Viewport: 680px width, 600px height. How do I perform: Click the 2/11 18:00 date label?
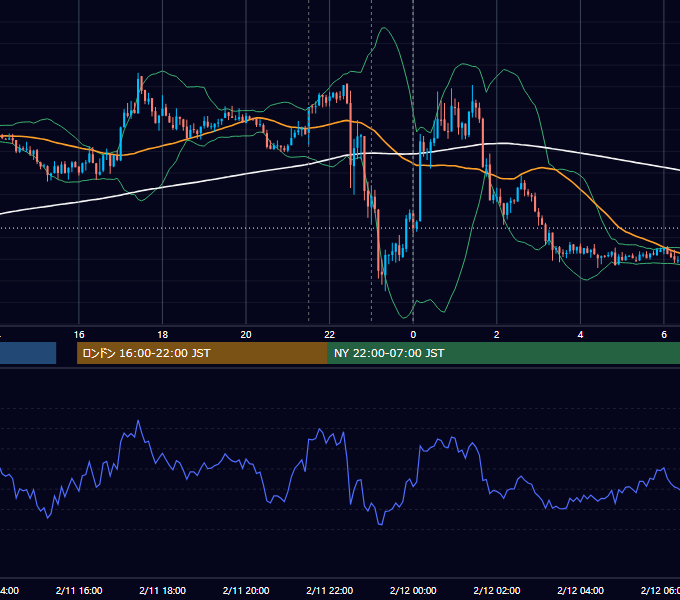(163, 590)
